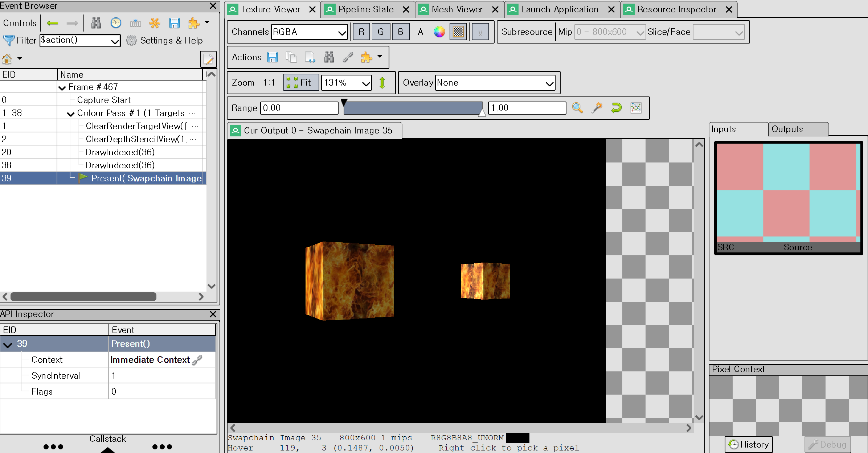Click the find binoculars icon in Event Browser
Image resolution: width=868 pixels, height=453 pixels.
(96, 23)
